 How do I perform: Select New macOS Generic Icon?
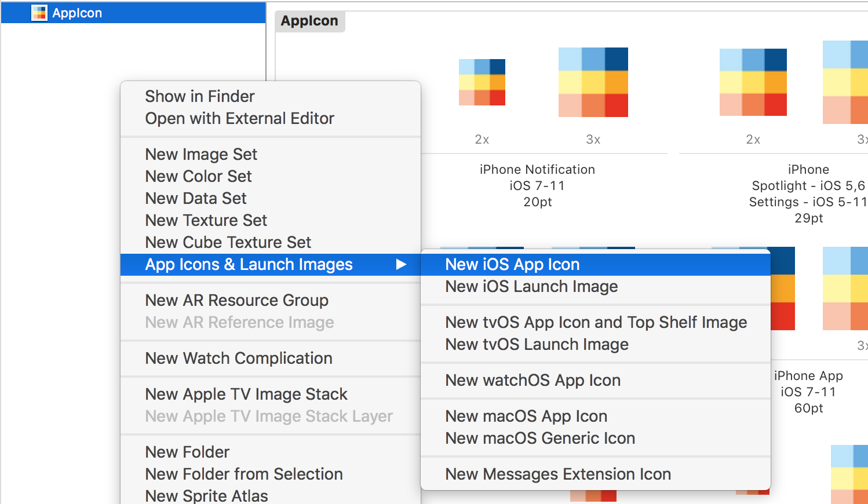[540, 438]
